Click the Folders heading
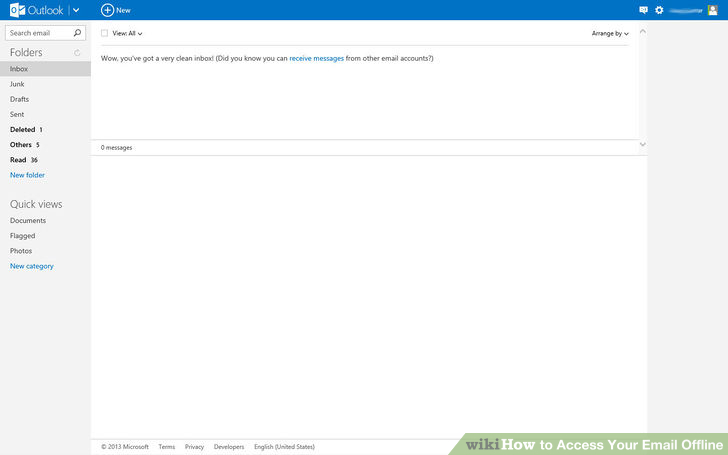Viewport: 728px width, 455px height. 26,52
